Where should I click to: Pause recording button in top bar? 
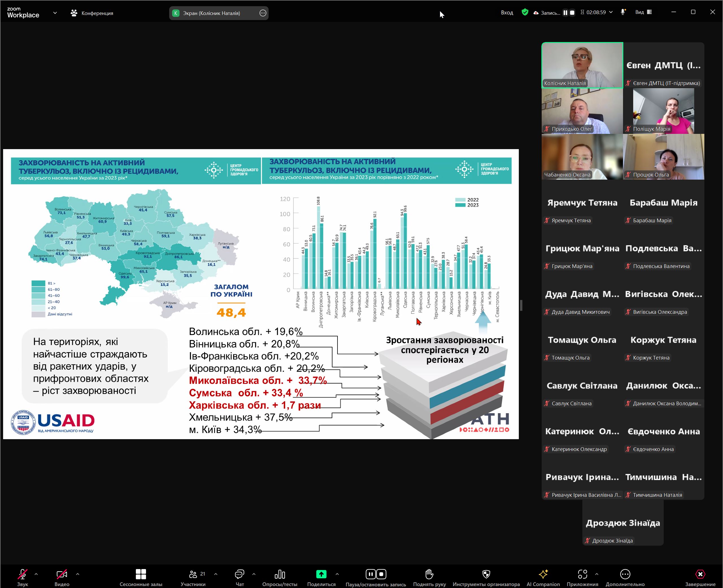click(565, 13)
